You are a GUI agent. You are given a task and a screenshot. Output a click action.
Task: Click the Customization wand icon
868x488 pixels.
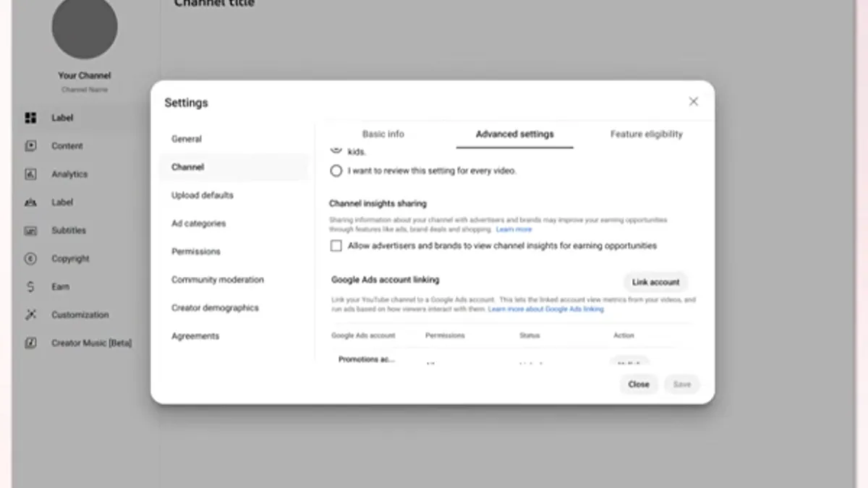30,315
